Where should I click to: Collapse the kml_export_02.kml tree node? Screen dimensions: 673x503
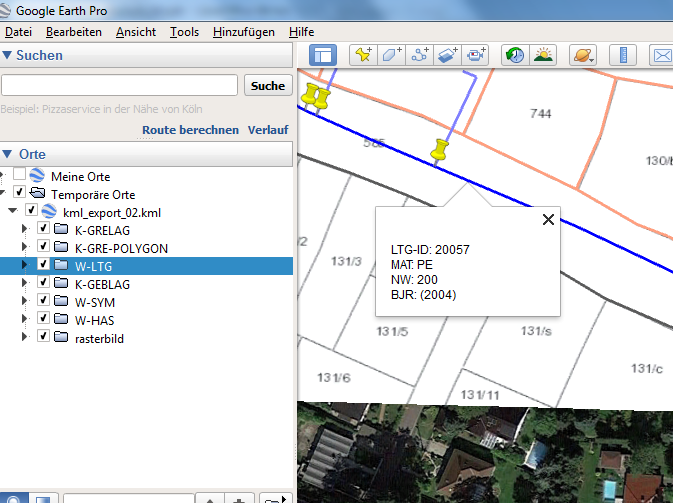pos(12,212)
